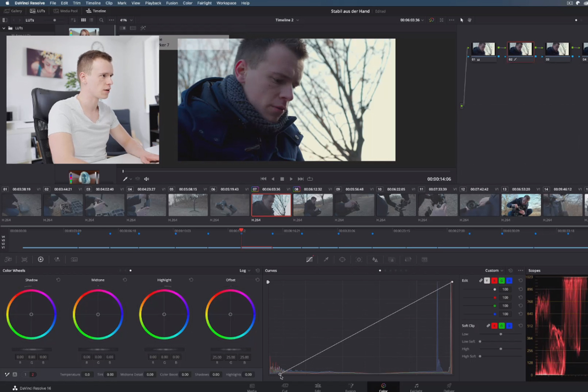Viewport: 588px width, 392px height.
Task: Open the Custom curves dropdown
Action: (493, 270)
